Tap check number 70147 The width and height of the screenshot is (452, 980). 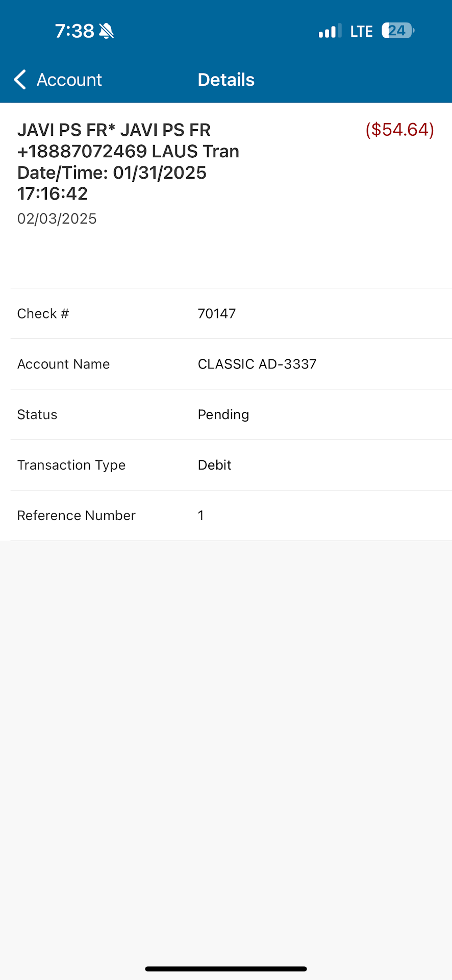217,313
